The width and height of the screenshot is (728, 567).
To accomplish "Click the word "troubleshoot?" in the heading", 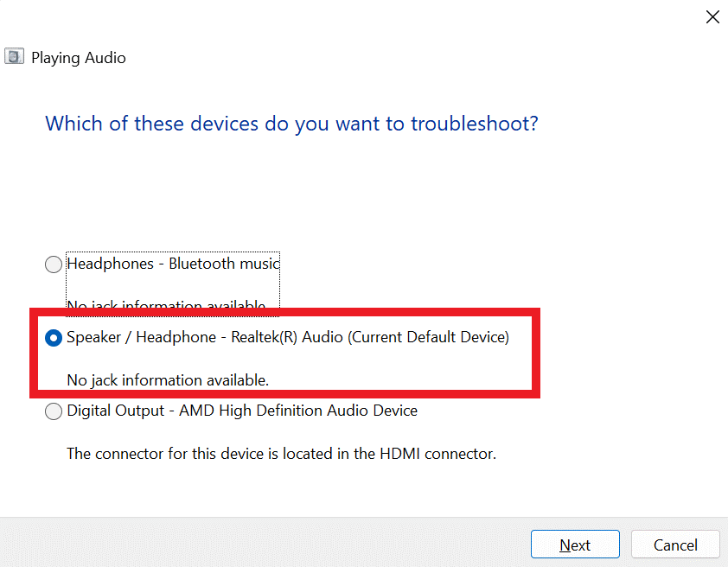I will point(475,123).
